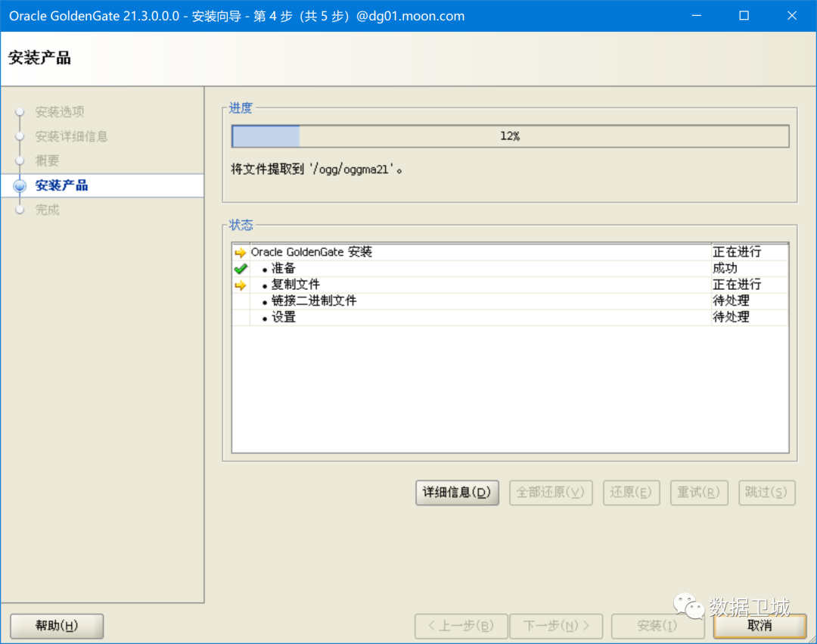Screen dimensions: 817x644
Task: Click the 重试(R) retry button
Action: tap(699, 493)
